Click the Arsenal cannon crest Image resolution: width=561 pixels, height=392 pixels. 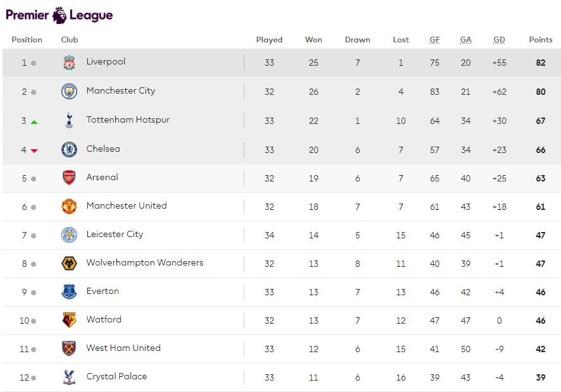(70, 177)
